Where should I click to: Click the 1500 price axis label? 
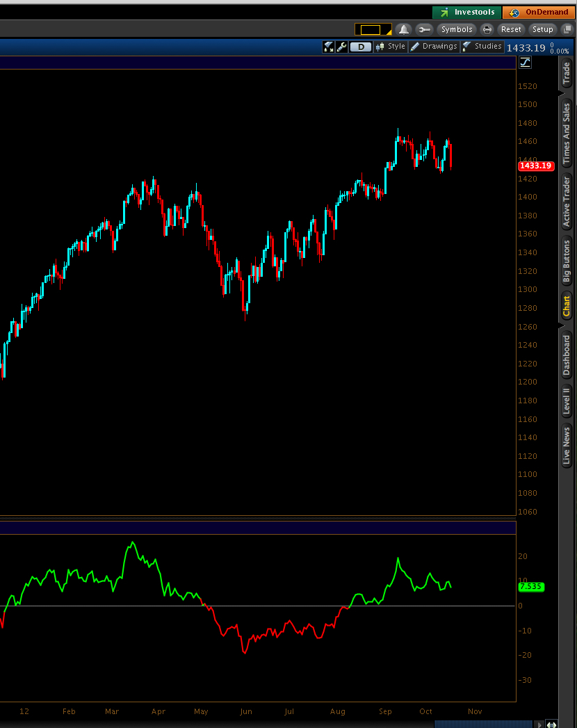[x=528, y=104]
